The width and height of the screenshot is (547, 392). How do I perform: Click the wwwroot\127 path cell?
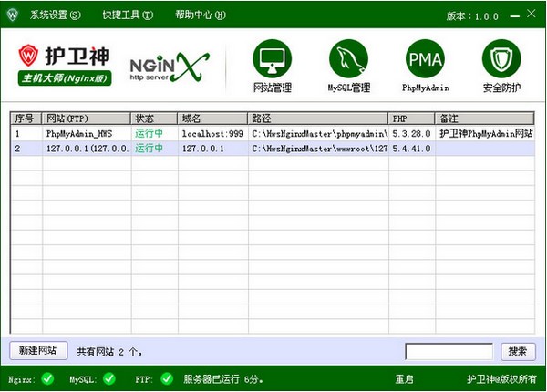click(320, 149)
